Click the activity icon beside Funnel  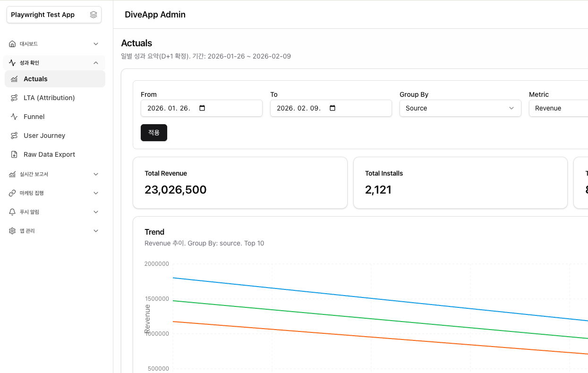[14, 117]
